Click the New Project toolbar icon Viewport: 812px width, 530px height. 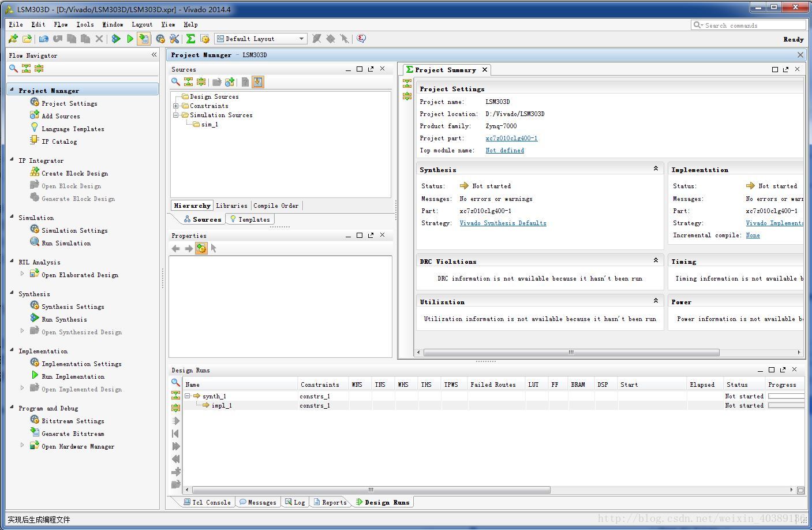[x=13, y=39]
